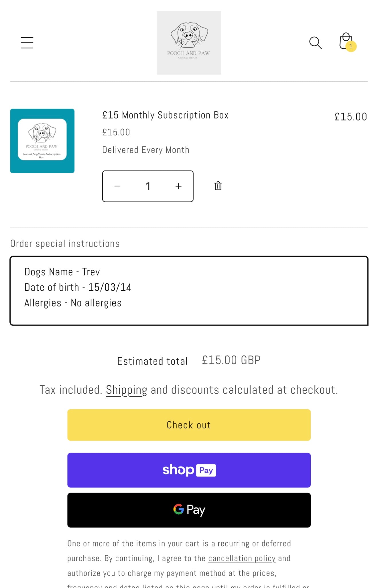Open the Shipping link
This screenshot has width=378, height=588.
[126, 389]
